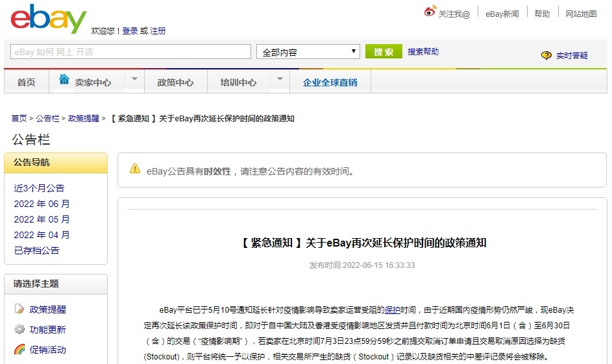Select the 功能更新 topic link
Viewport: 612px width, 364px height.
point(47,330)
